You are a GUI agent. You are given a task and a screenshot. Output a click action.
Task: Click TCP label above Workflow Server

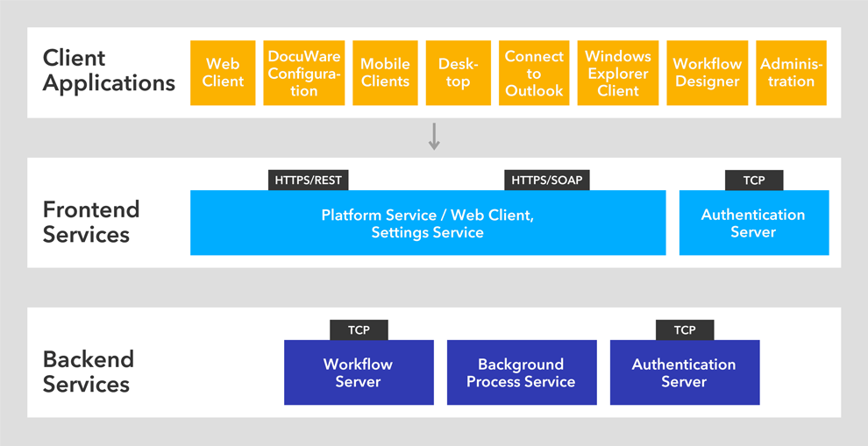tap(359, 330)
